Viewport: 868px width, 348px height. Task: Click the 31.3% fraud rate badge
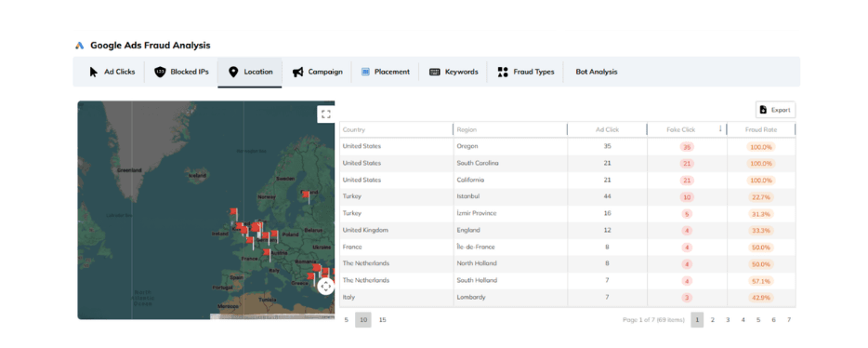coord(760,213)
